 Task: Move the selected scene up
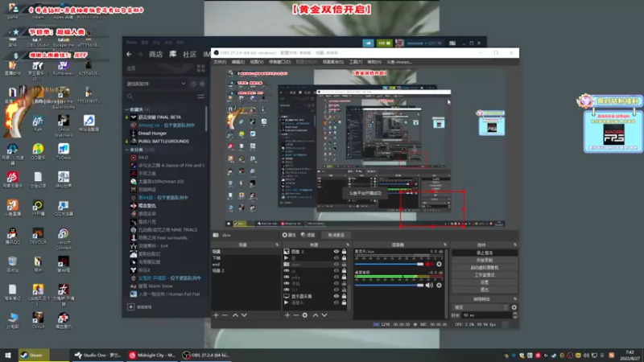pyautogui.click(x=235, y=315)
